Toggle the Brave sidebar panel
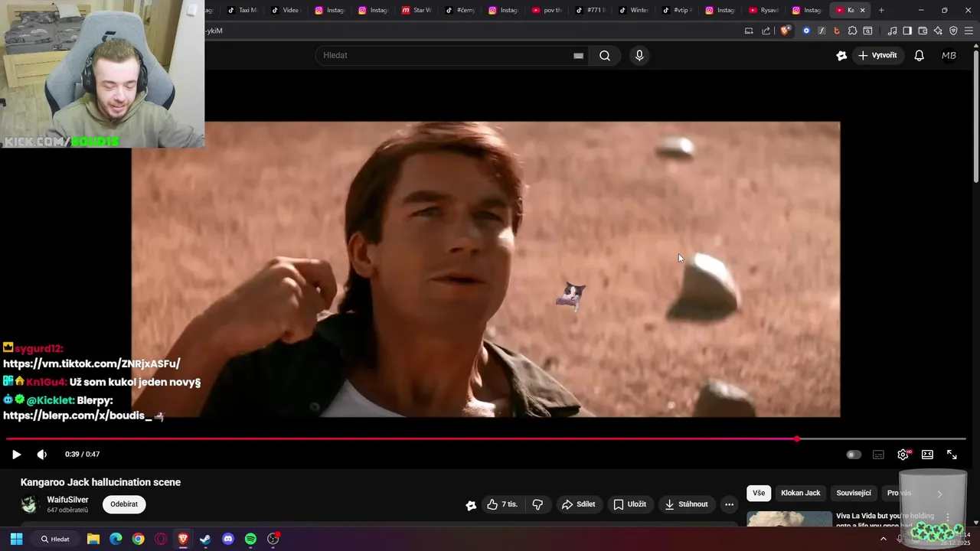Image resolution: width=980 pixels, height=551 pixels. (x=907, y=31)
